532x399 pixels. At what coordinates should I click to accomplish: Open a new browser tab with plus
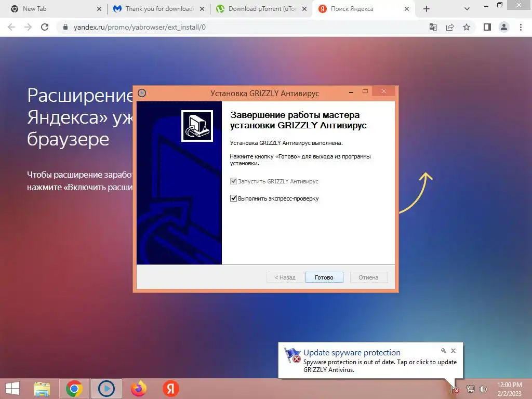coord(427,9)
